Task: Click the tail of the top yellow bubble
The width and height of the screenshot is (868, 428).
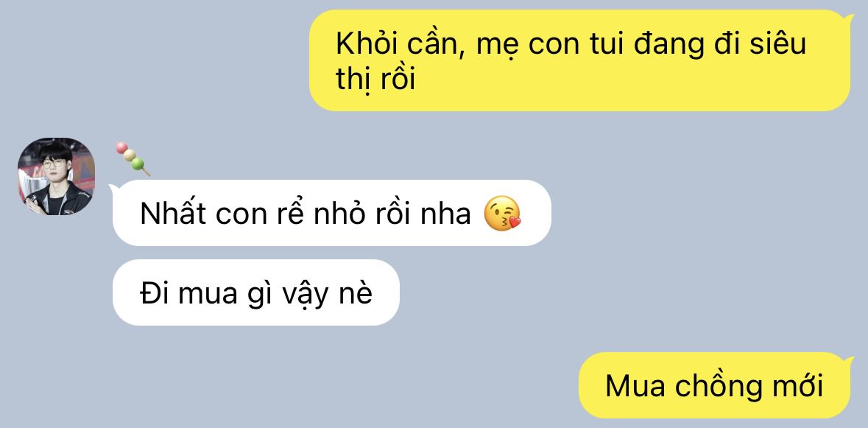Action: coord(851,18)
